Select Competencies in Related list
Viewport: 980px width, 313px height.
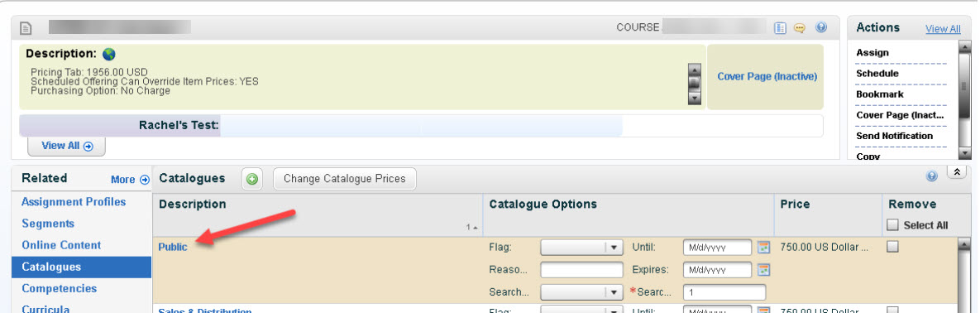point(60,288)
